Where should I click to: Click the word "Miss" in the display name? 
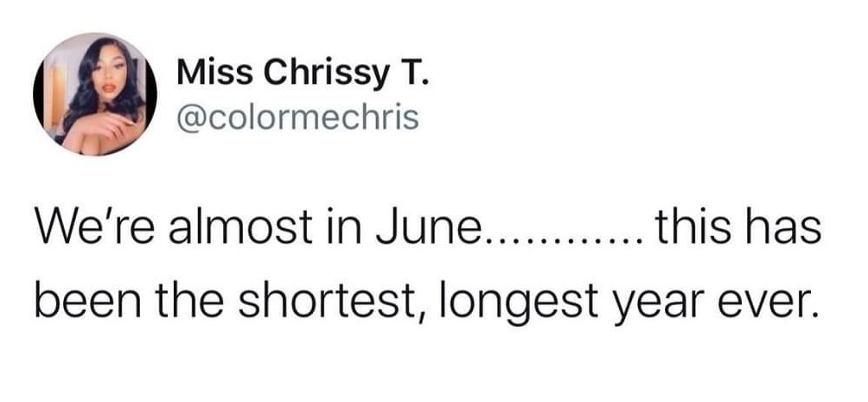[203, 76]
